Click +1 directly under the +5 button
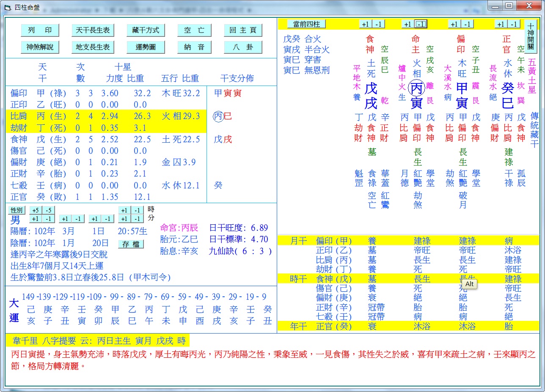This screenshot has width=545, height=392. pyautogui.click(x=36, y=219)
